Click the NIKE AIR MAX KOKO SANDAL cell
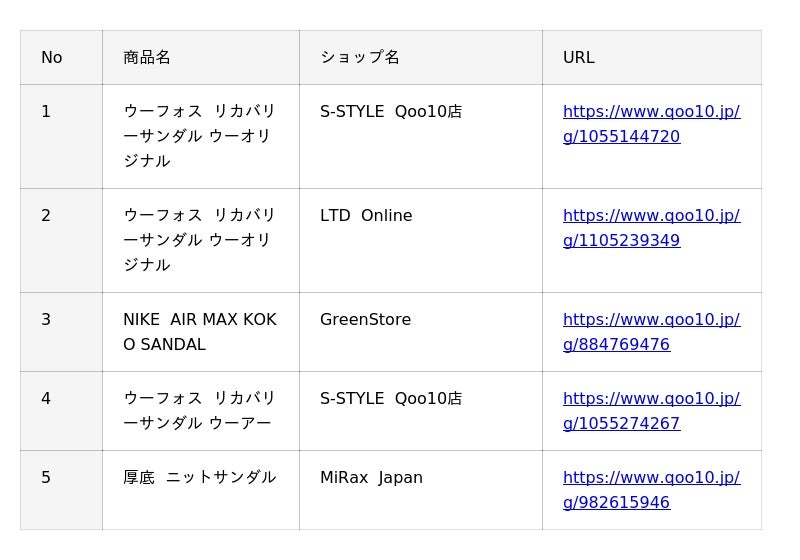The height and width of the screenshot is (560, 800). pos(201,332)
